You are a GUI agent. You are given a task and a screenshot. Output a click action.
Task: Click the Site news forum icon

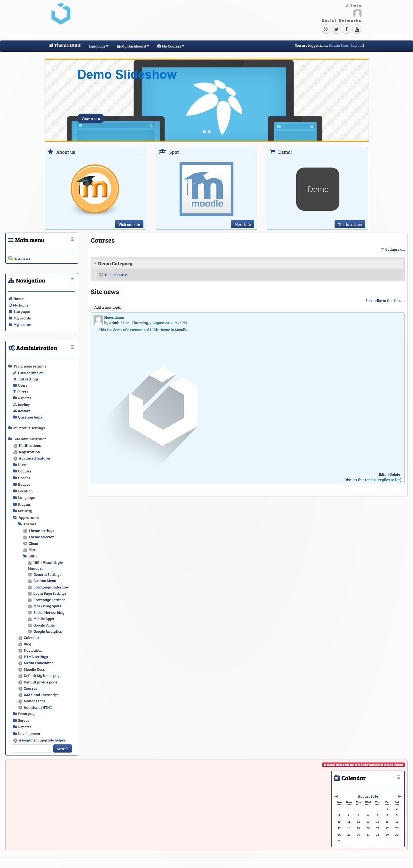[11, 258]
